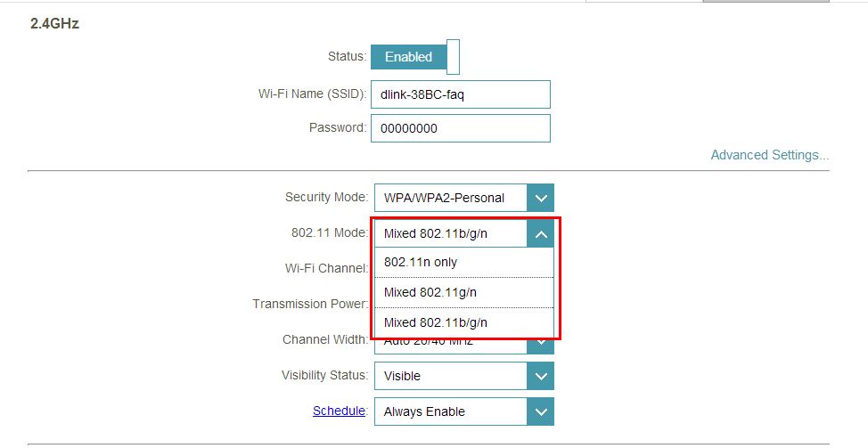
Task: Open the Advanced Settings link
Action: pyautogui.click(x=769, y=155)
